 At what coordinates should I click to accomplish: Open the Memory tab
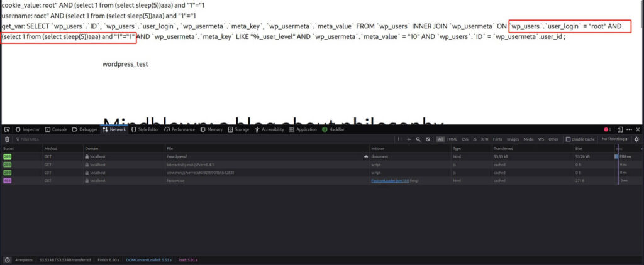click(x=211, y=129)
